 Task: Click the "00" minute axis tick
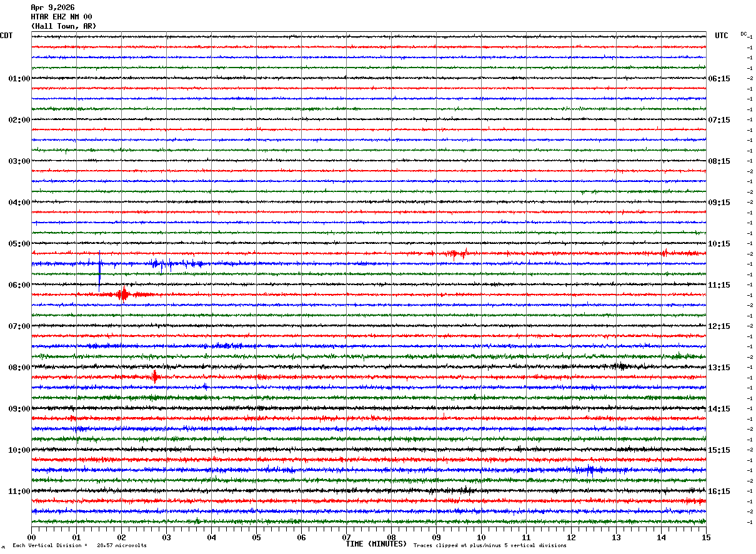(31, 537)
